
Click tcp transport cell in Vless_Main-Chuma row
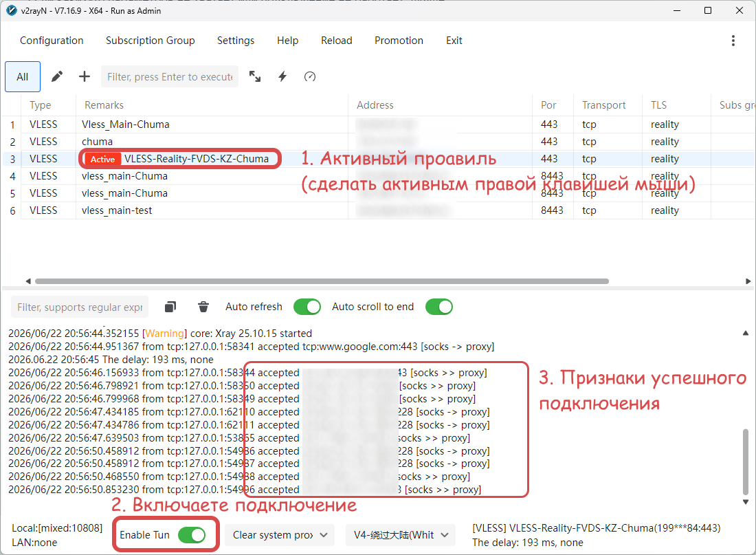589,124
